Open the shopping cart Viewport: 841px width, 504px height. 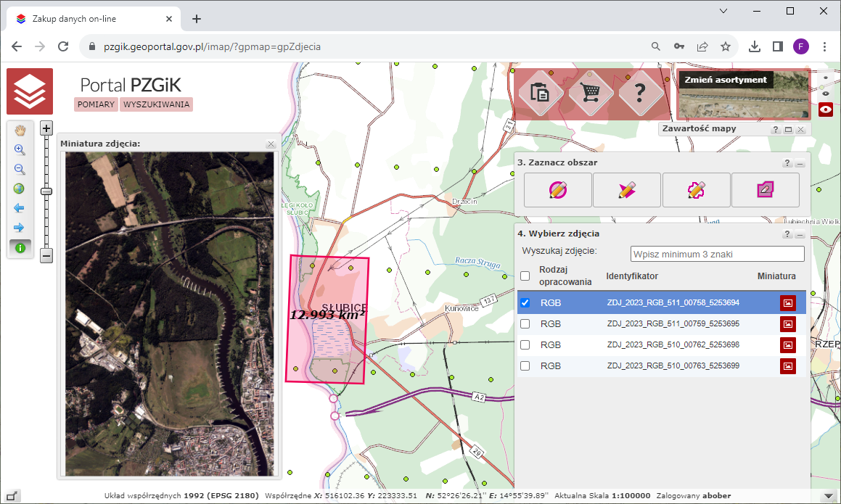591,92
